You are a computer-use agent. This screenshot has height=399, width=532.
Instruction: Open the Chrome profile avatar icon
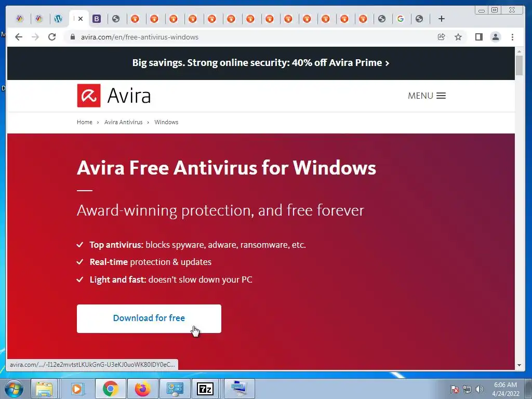[496, 37]
